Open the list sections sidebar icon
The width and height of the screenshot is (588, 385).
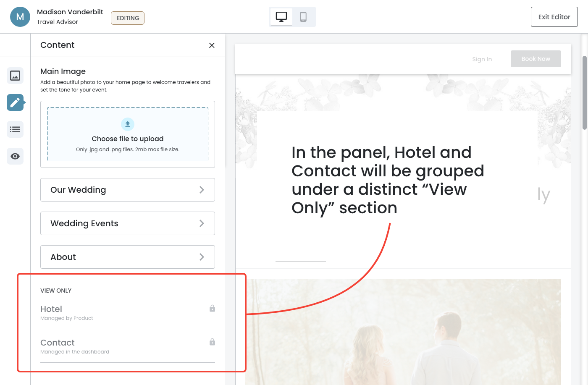click(x=15, y=129)
